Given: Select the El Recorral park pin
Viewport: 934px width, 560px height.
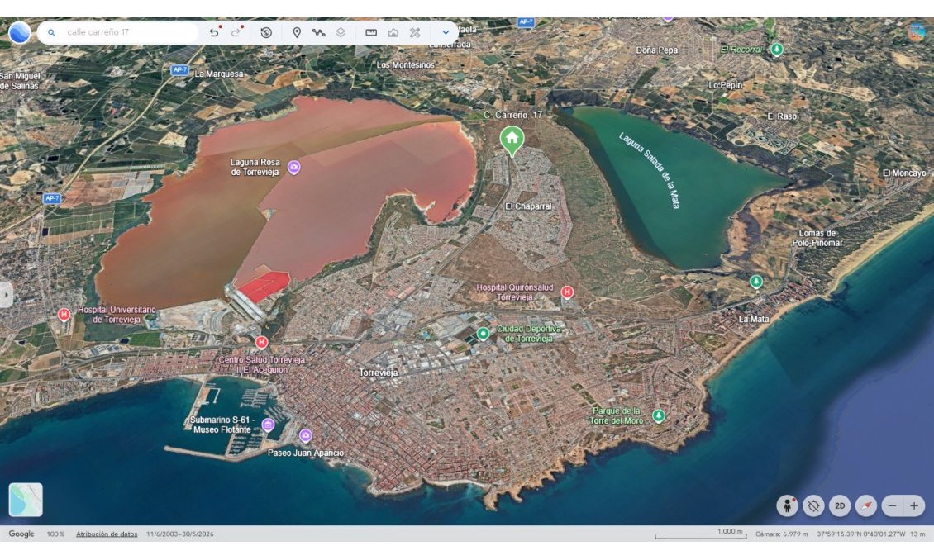Looking at the screenshot, I should (x=776, y=50).
